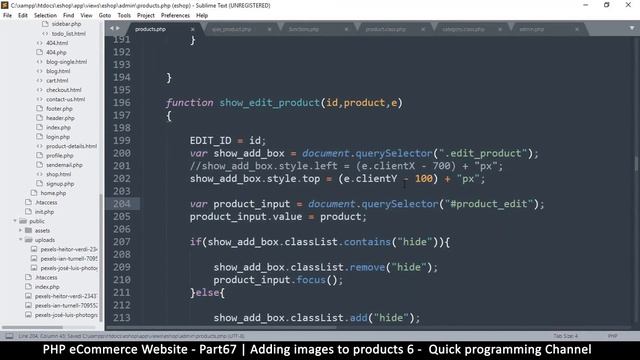The width and height of the screenshot is (640, 360).
Task: Click line number 204 in the gutter
Action: pos(122,204)
